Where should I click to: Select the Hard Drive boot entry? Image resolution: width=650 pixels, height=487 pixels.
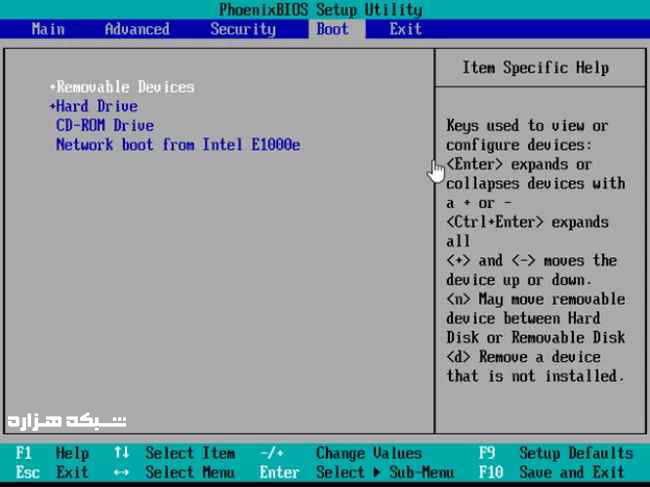pos(97,106)
